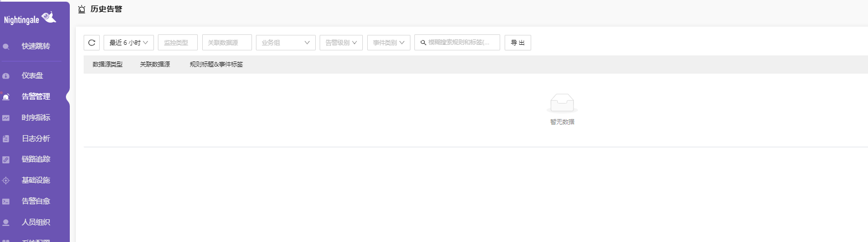
Task: Click the refresh icon button
Action: click(91, 43)
